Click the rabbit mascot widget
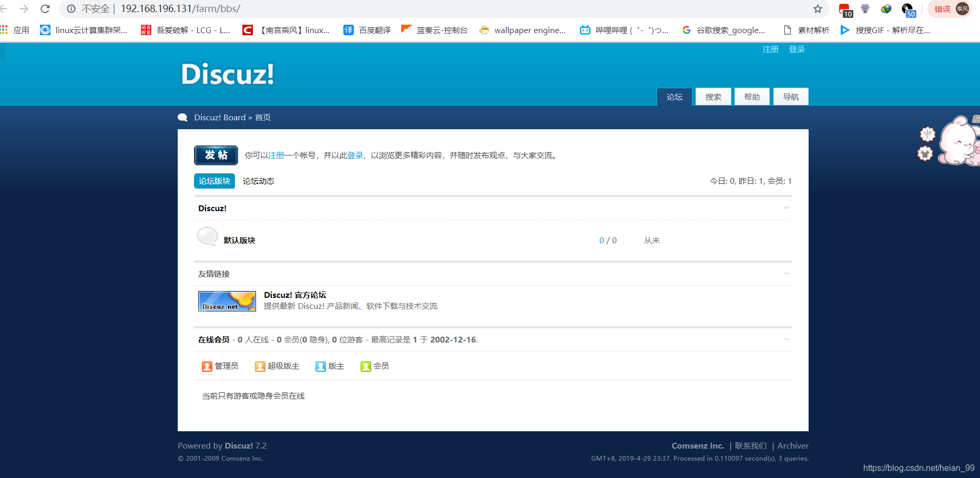The height and width of the screenshot is (478, 980). coord(959,140)
